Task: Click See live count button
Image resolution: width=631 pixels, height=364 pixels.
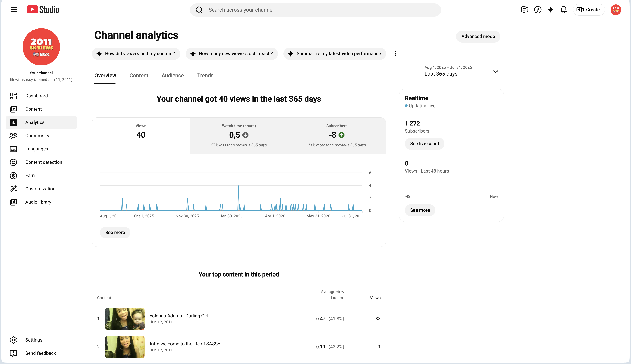Action: (x=424, y=143)
